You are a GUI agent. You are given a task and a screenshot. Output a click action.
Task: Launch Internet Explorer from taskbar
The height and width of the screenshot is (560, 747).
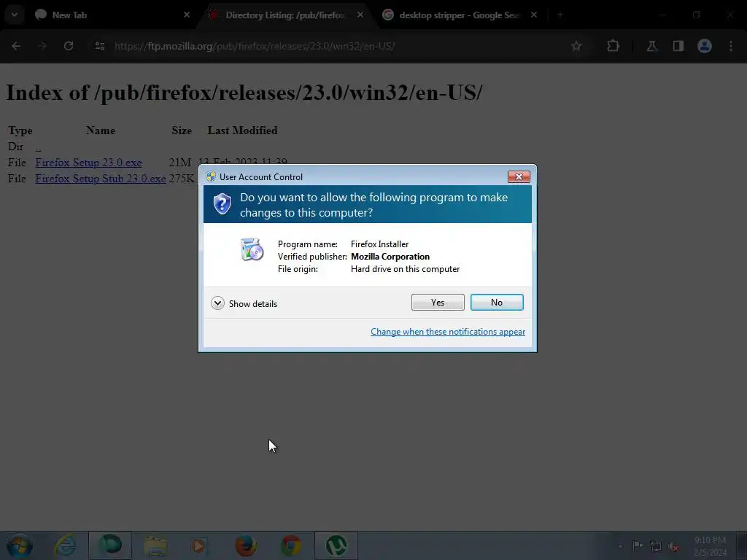64,545
